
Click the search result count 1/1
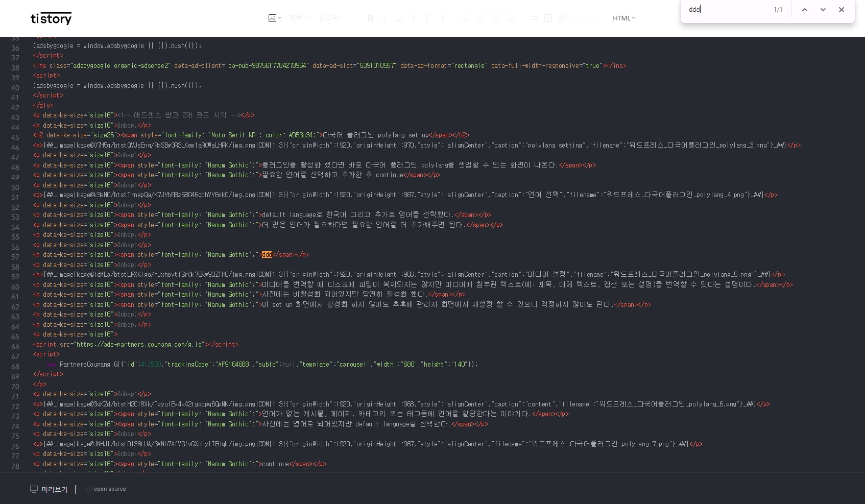coord(778,10)
